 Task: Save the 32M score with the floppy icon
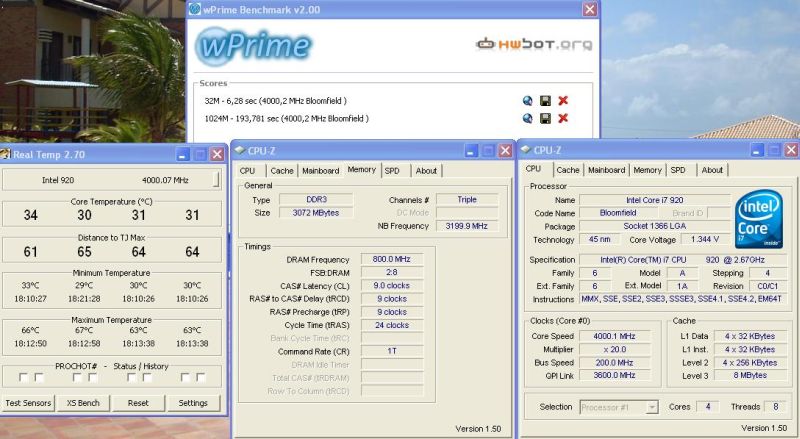click(545, 101)
